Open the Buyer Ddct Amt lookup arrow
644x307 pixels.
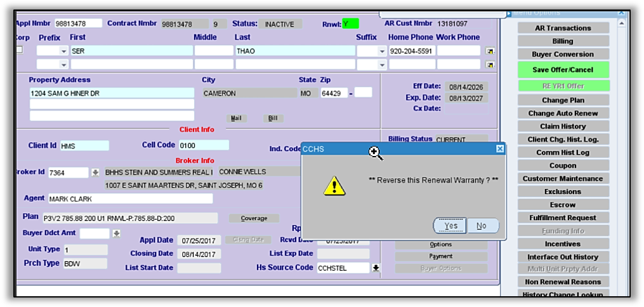pos(117,233)
